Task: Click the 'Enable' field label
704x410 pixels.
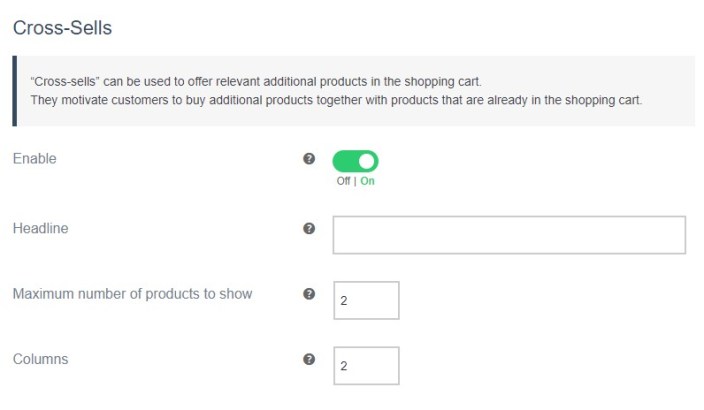Action: tap(35, 159)
